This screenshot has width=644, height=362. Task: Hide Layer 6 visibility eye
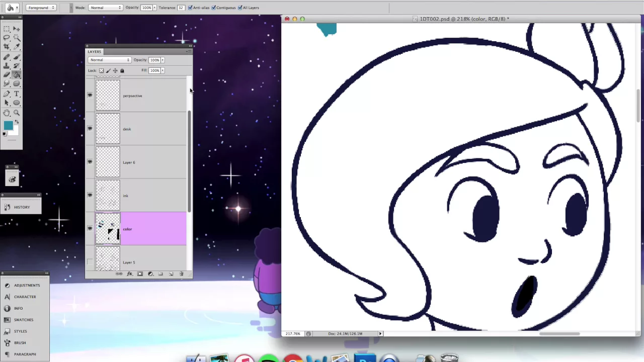pyautogui.click(x=90, y=162)
